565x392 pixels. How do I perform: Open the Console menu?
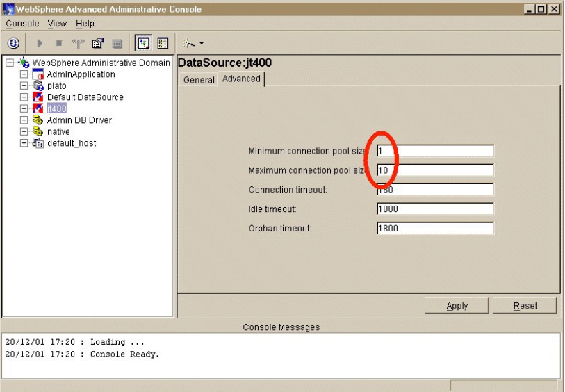point(22,24)
